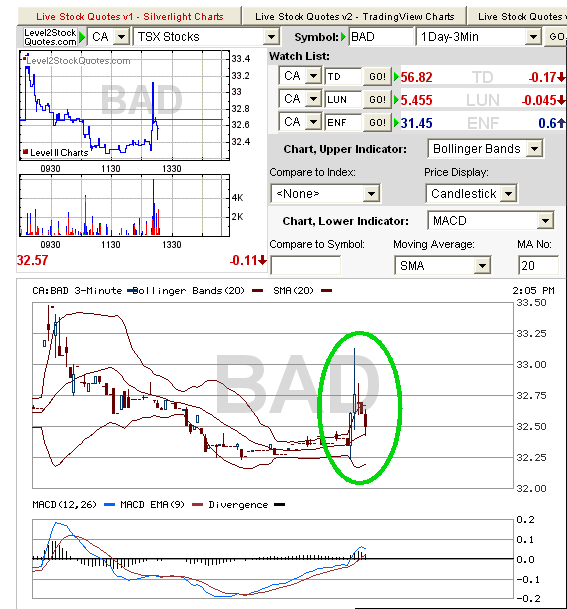
Task: Click the ENF price 31.45
Action: [416, 124]
